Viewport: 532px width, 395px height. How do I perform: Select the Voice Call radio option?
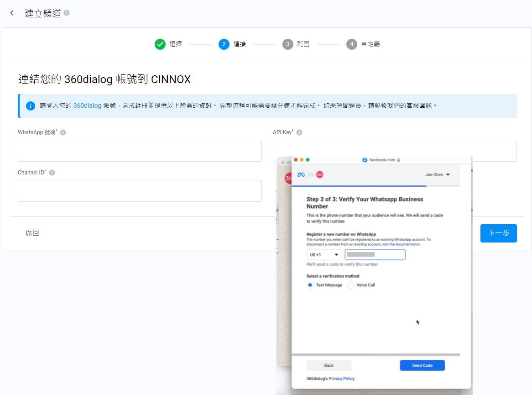pos(350,285)
